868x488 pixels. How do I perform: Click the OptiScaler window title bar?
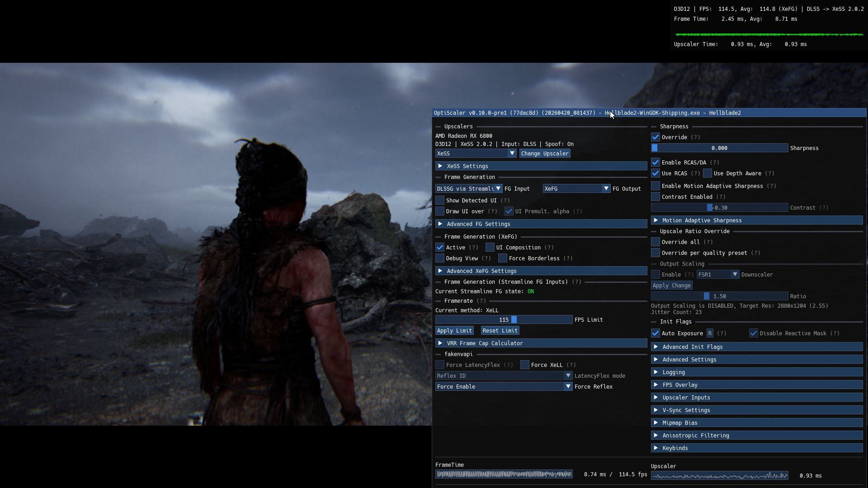click(649, 113)
